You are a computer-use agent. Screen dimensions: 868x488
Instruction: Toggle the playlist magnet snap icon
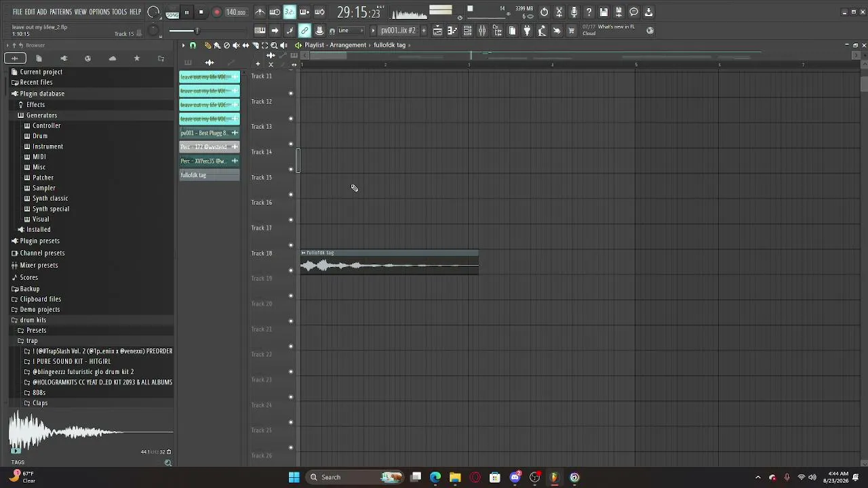[x=193, y=45]
